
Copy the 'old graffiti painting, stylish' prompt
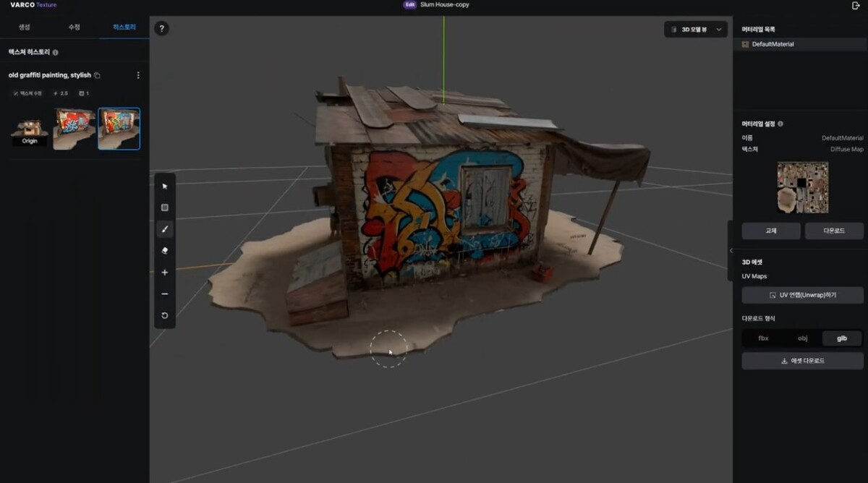click(97, 75)
